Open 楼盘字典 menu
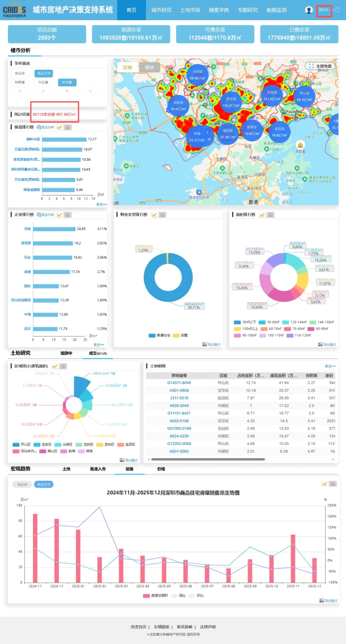 click(x=219, y=10)
